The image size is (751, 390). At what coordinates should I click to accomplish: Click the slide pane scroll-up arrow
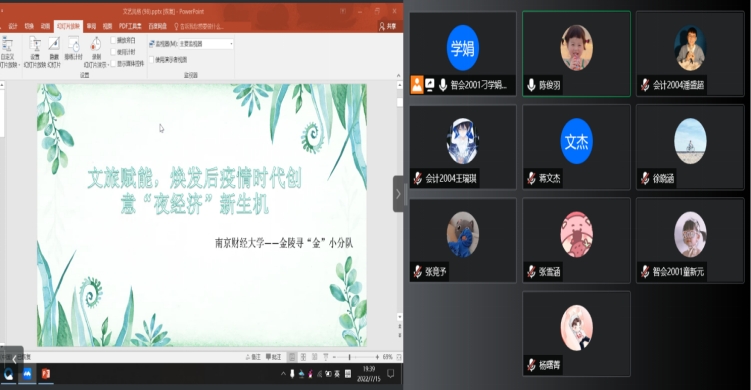pyautogui.click(x=399, y=85)
